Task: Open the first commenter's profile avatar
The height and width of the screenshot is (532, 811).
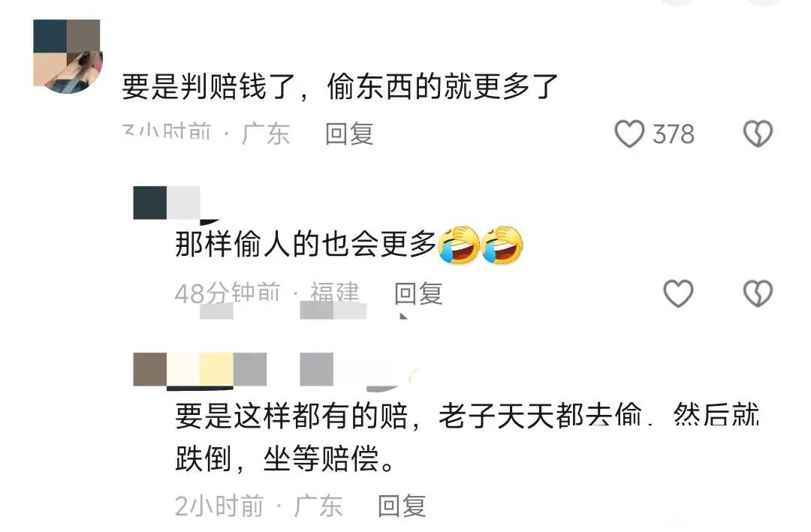Action: pyautogui.click(x=68, y=56)
